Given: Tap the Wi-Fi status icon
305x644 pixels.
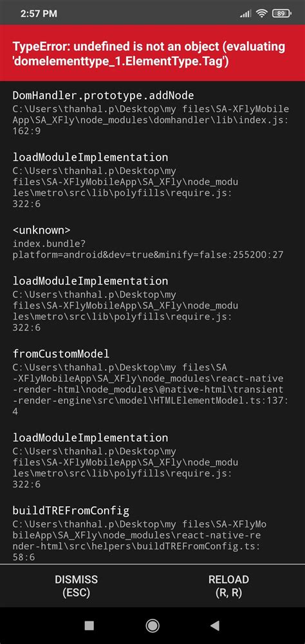Looking at the screenshot, I should 261,14.
